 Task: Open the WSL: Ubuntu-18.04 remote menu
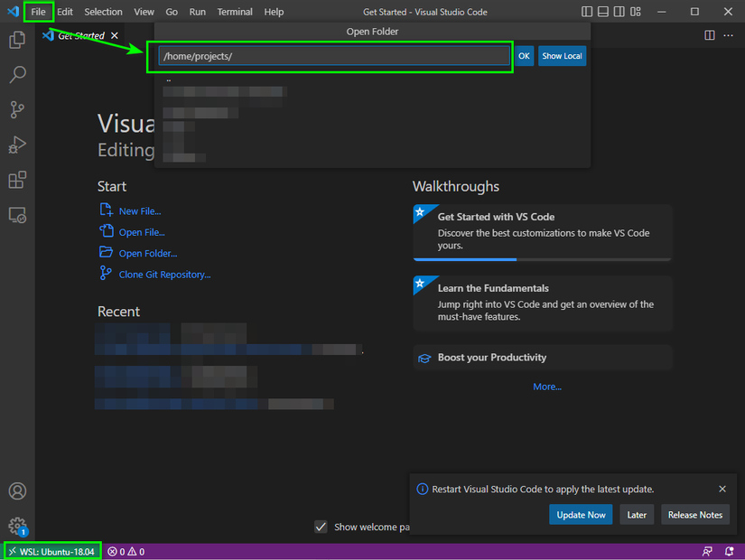point(52,552)
